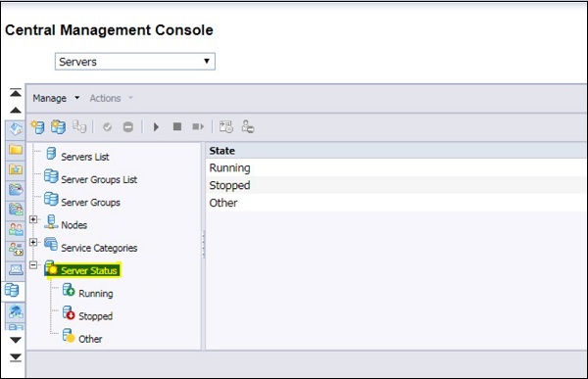Screen dimensions: 588x379
Task: Open the Manage menu
Action: point(56,98)
